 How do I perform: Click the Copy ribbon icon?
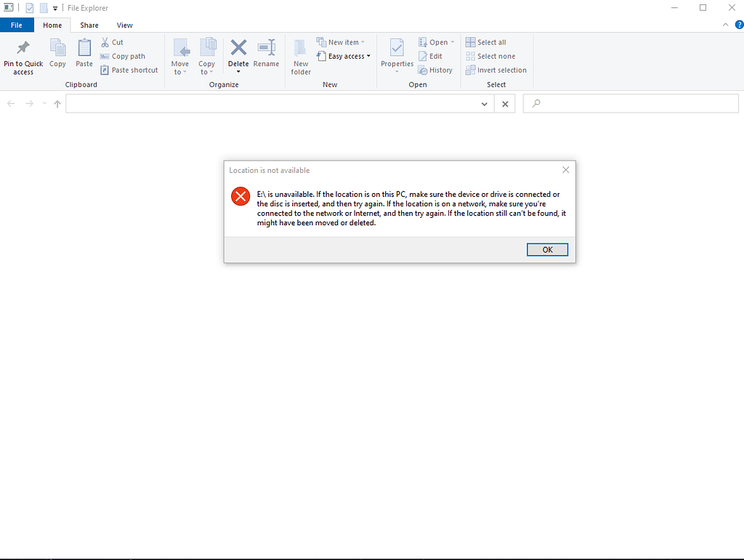point(58,47)
